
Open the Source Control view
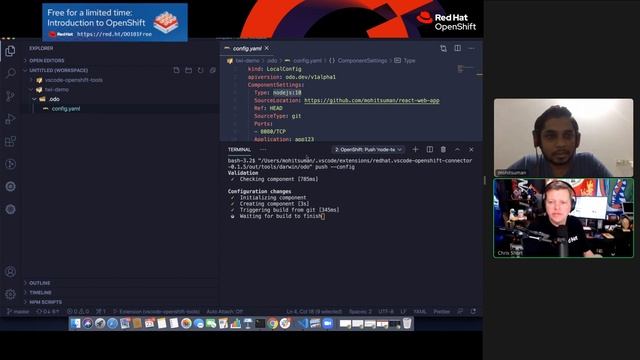point(10,96)
